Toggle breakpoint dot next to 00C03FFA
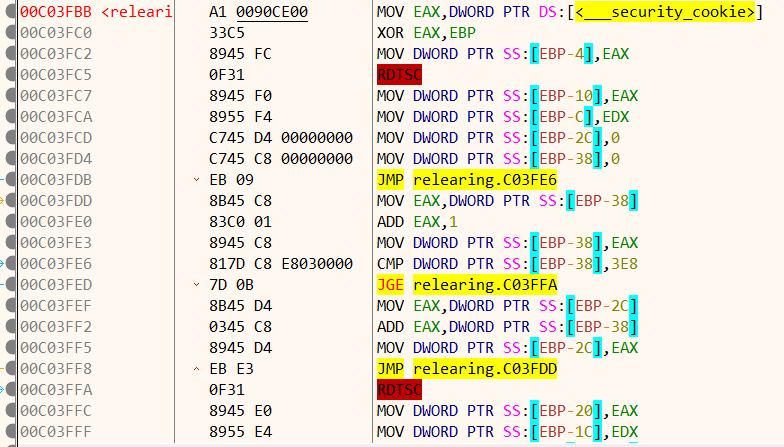784x447 pixels. tap(10, 389)
